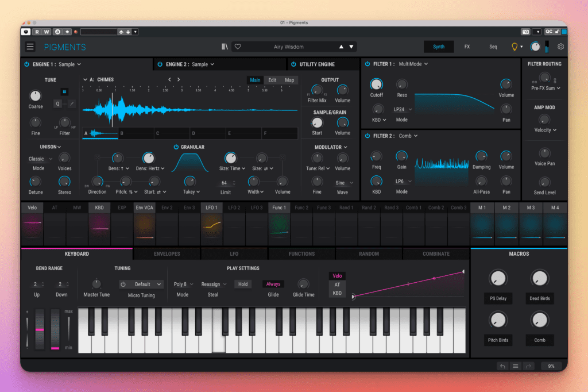The image size is (588, 392).
Task: Select sample slot B
Action: tap(136, 133)
